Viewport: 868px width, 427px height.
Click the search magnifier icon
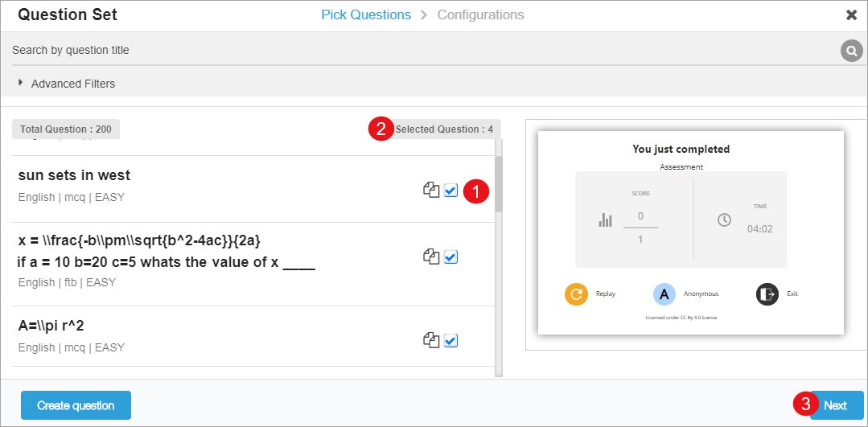[851, 51]
